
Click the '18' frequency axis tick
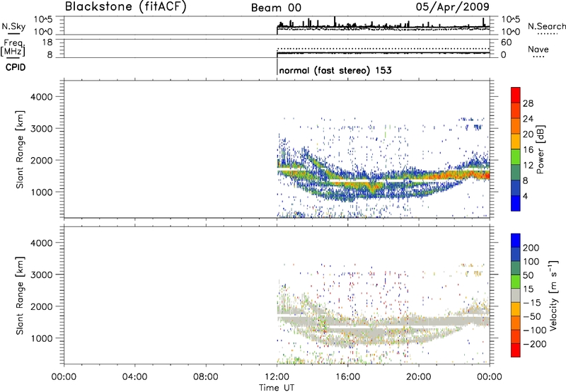tap(47, 42)
